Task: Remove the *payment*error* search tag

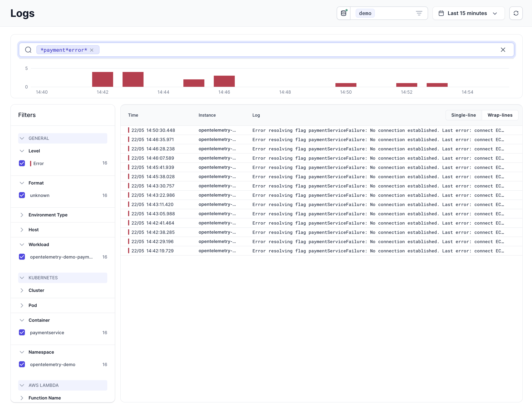Action: 92,50
